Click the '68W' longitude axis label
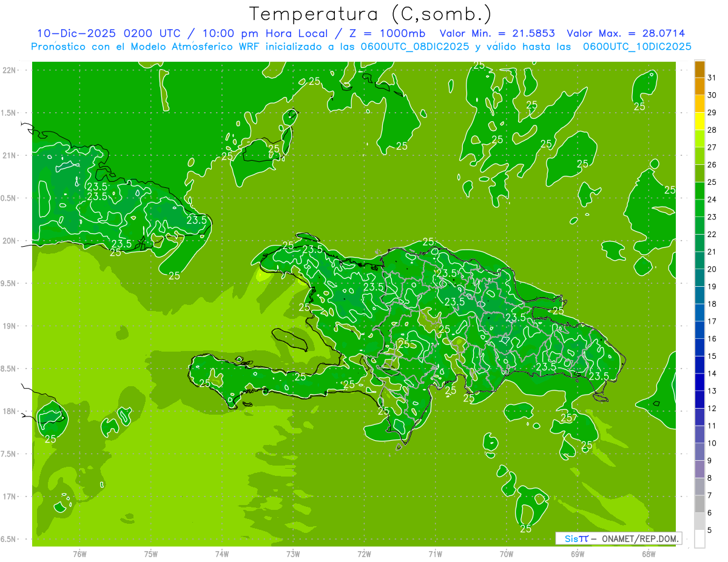 [x=649, y=554]
